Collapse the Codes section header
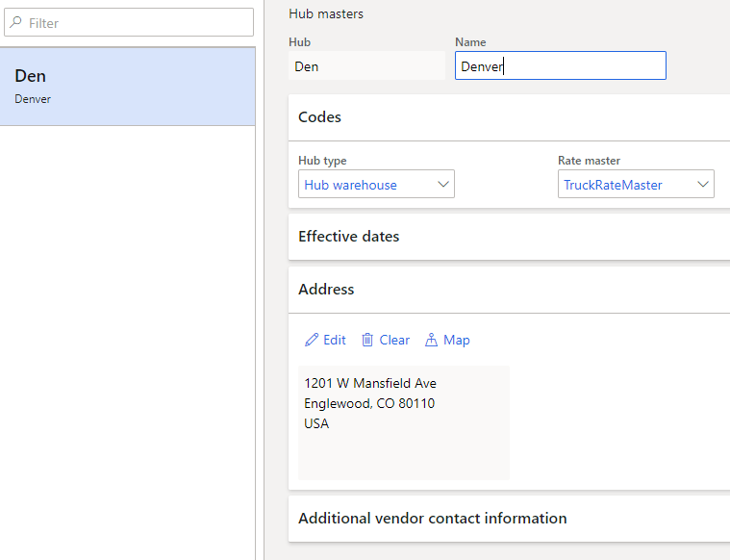Viewport: 730px width, 560px height. click(509, 117)
